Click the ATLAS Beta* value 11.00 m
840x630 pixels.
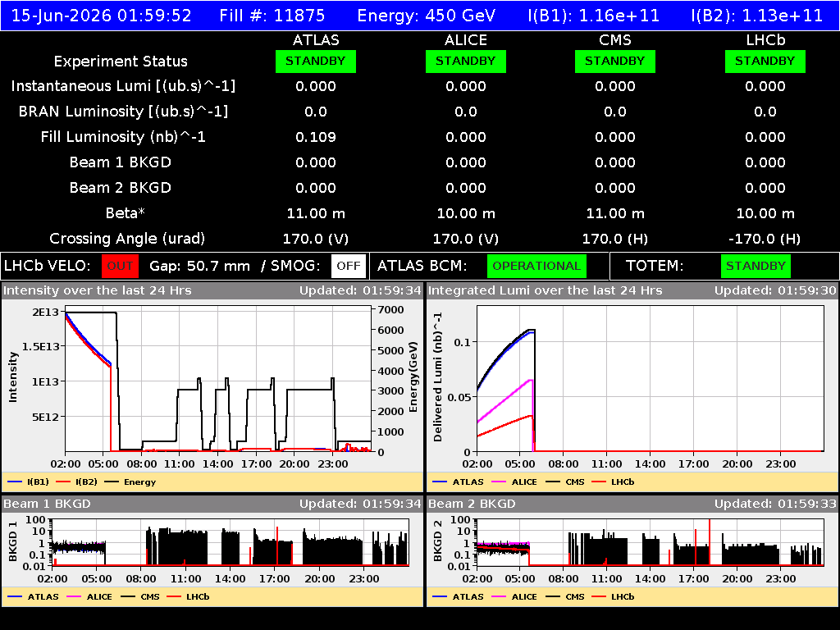click(x=316, y=213)
